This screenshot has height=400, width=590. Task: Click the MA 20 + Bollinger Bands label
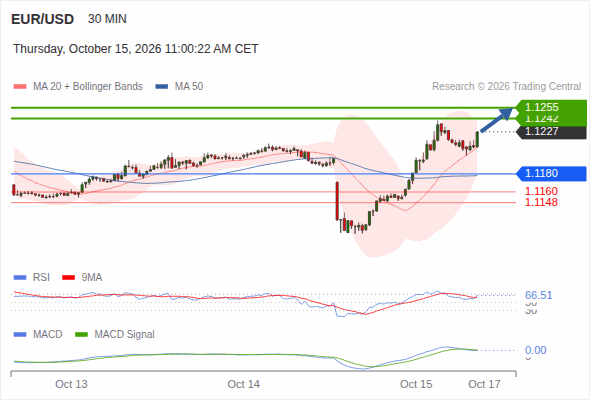coord(88,87)
